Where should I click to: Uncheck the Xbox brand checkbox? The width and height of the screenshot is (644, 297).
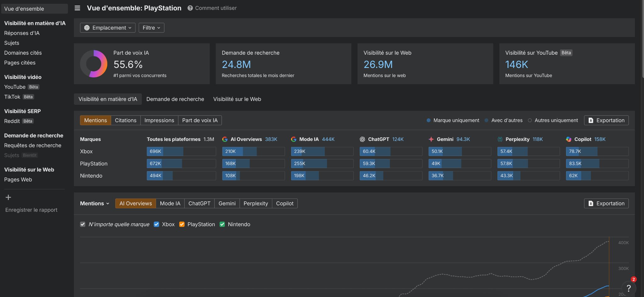[156, 224]
